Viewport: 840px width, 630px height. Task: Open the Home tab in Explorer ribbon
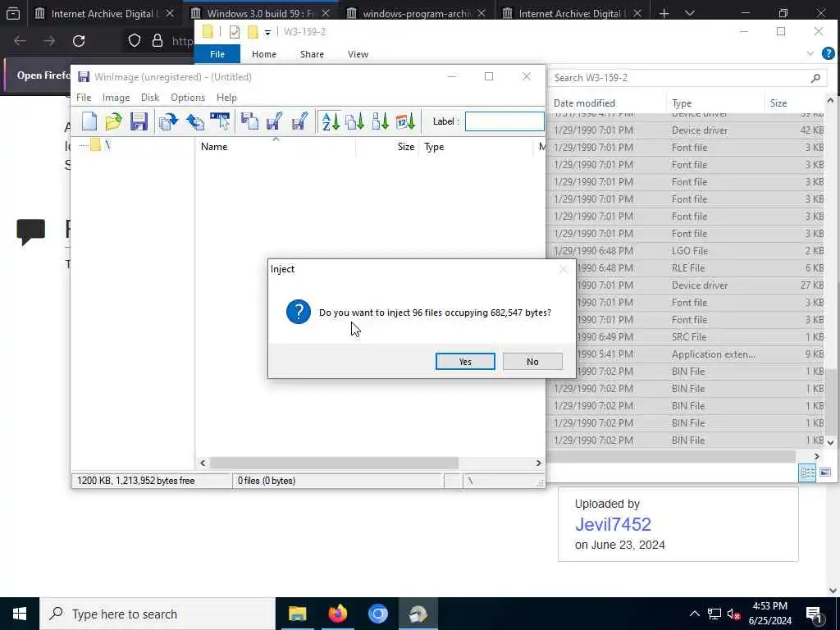pos(264,54)
